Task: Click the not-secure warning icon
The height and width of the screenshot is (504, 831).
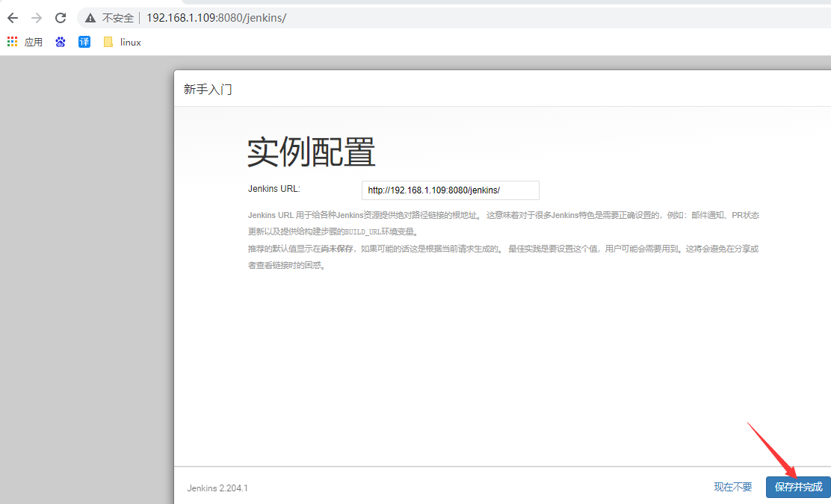Action: click(x=90, y=18)
